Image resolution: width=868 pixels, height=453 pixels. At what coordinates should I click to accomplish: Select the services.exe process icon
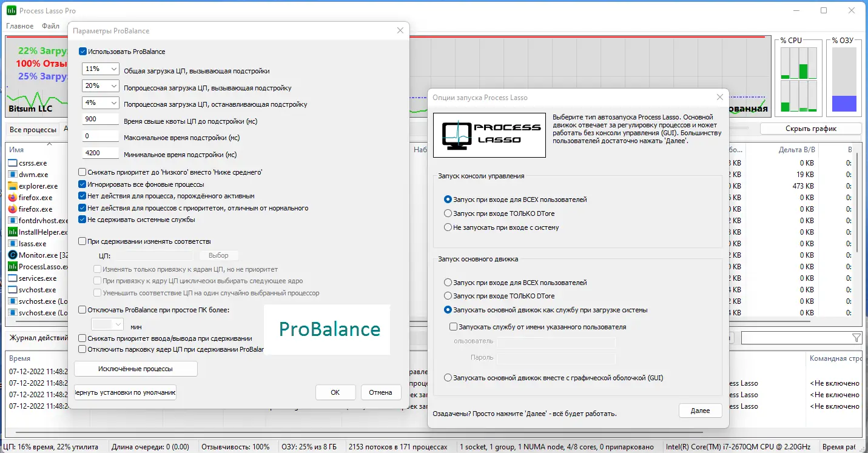tap(13, 278)
